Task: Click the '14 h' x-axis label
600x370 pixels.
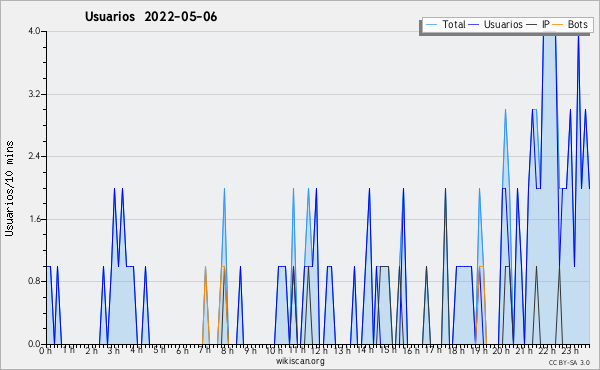Action: click(365, 351)
